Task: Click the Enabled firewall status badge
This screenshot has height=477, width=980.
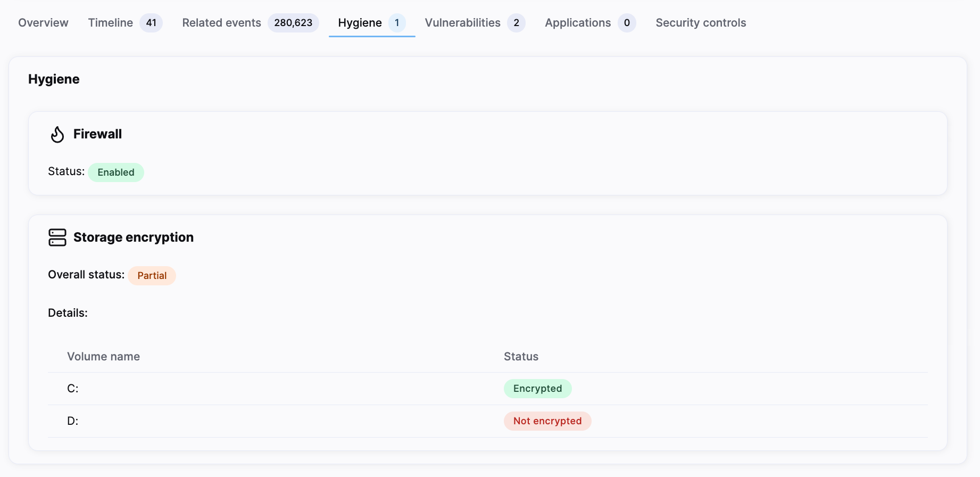Action: coord(116,172)
